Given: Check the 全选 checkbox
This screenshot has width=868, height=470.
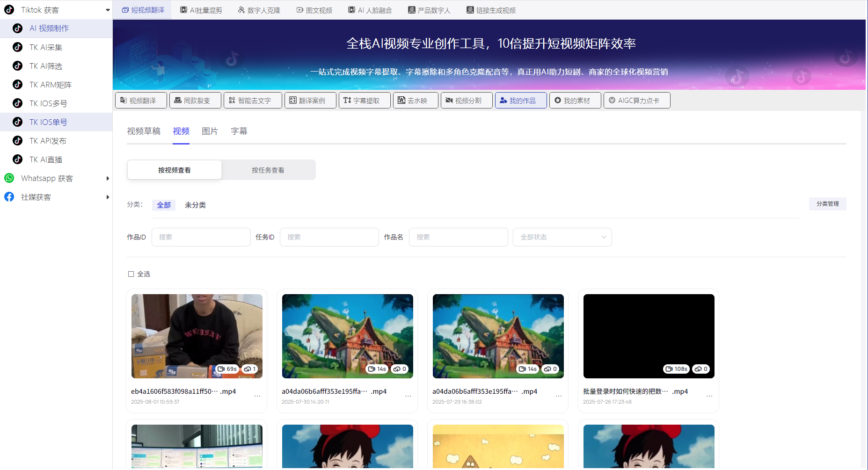Looking at the screenshot, I should tap(131, 274).
